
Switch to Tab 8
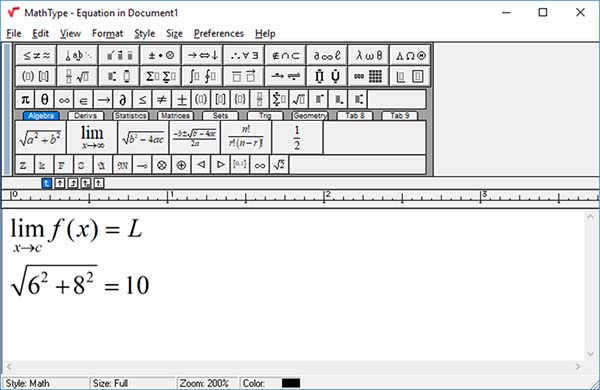[355, 116]
